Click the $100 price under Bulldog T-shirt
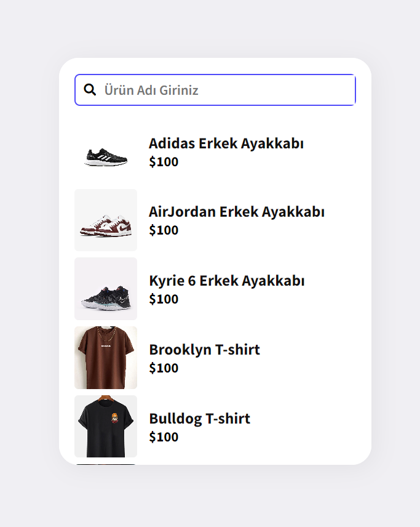 (x=163, y=437)
